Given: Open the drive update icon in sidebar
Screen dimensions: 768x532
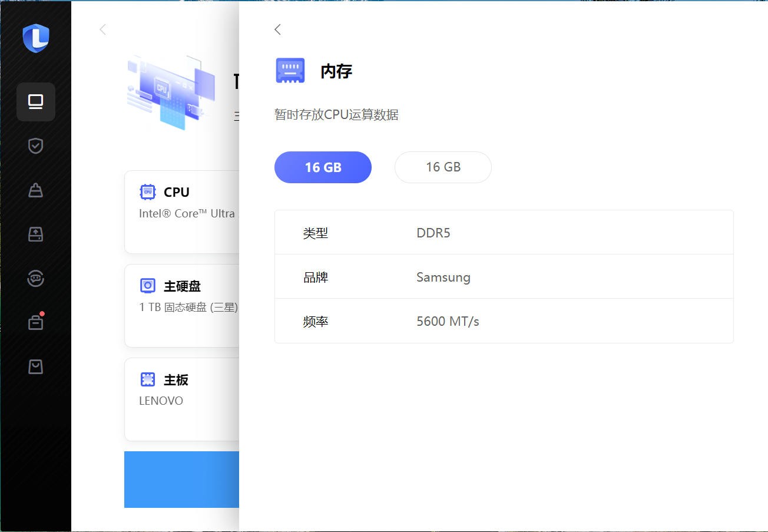Looking at the screenshot, I should coord(36,234).
